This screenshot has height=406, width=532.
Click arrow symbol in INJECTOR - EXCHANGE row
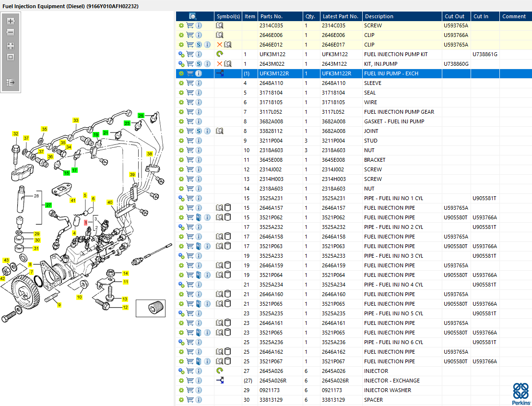pos(220,381)
